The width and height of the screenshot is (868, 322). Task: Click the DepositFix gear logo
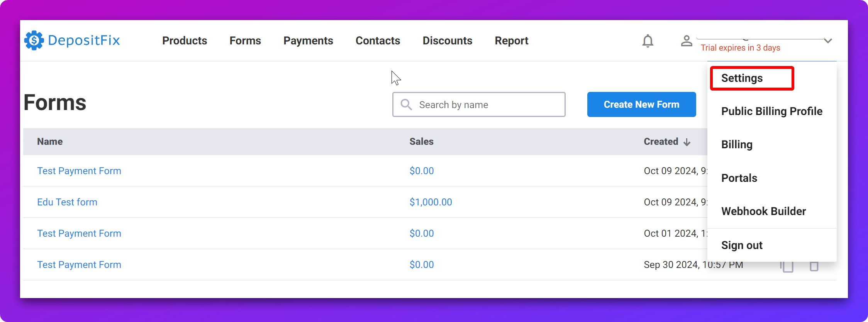click(34, 40)
